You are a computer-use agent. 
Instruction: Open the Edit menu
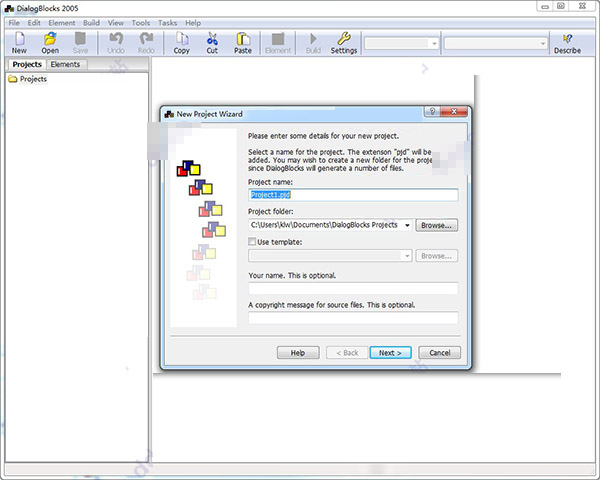[34, 23]
